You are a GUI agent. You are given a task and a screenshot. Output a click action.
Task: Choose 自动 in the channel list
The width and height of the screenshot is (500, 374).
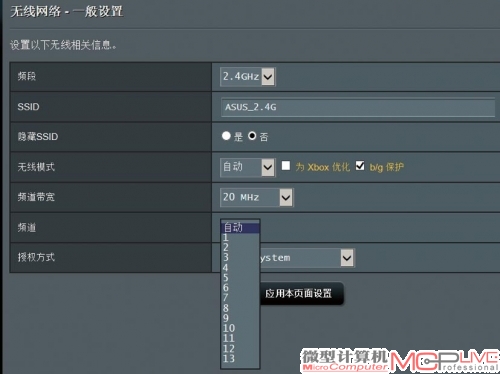coord(240,228)
